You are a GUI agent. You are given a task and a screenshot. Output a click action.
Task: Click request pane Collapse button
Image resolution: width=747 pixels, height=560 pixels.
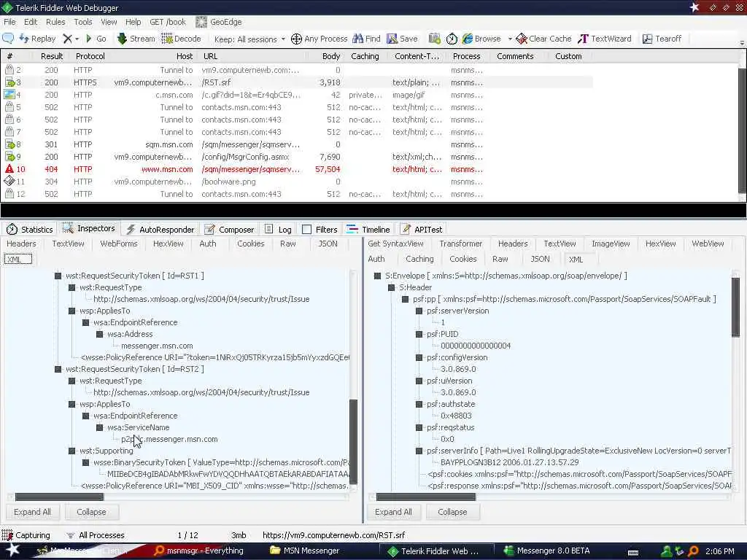click(91, 512)
